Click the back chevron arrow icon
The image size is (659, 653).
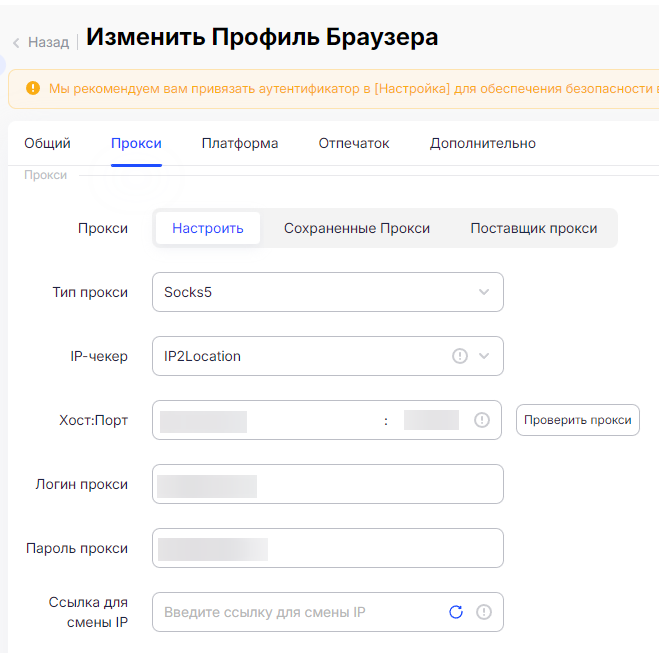tap(16, 43)
